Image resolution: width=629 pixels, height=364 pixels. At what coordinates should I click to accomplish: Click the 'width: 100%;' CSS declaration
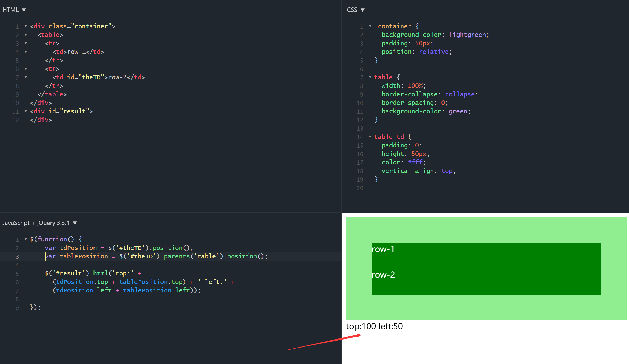[x=404, y=86]
